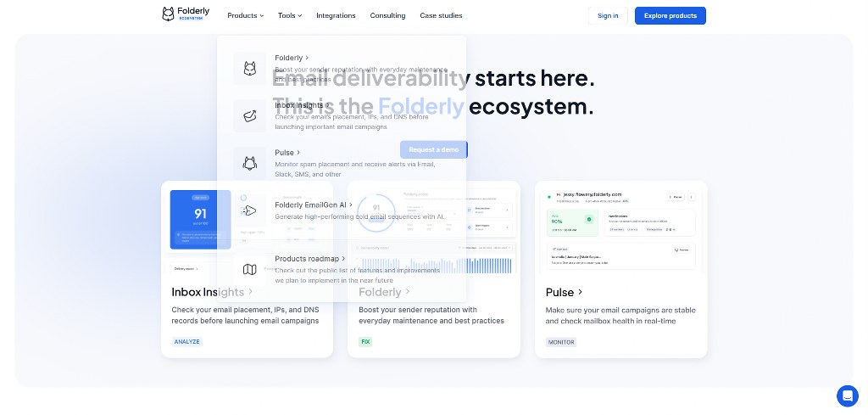Image resolution: width=868 pixels, height=415 pixels.
Task: Open the Products roadmap menu entry
Action: [309, 259]
